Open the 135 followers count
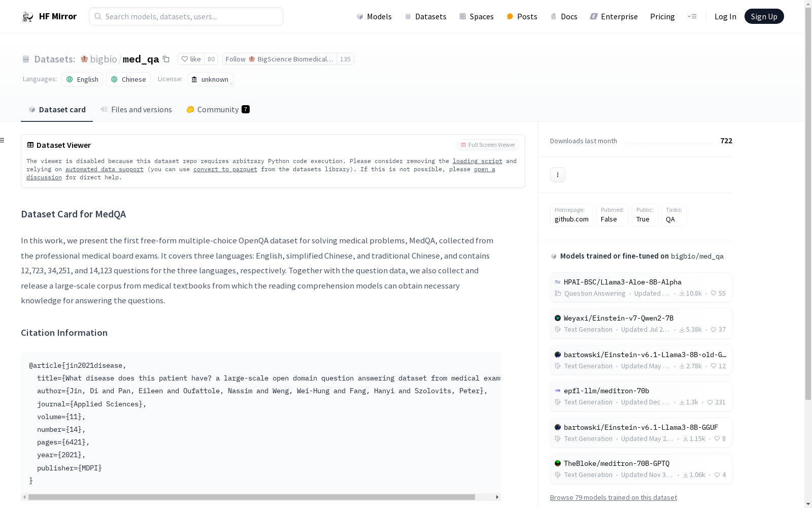 tap(345, 59)
